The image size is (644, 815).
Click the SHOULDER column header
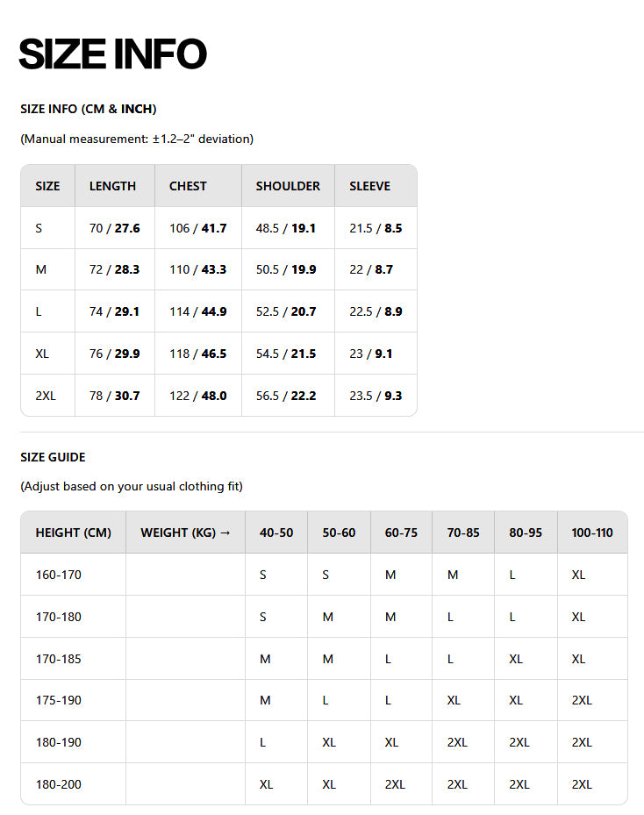[288, 186]
